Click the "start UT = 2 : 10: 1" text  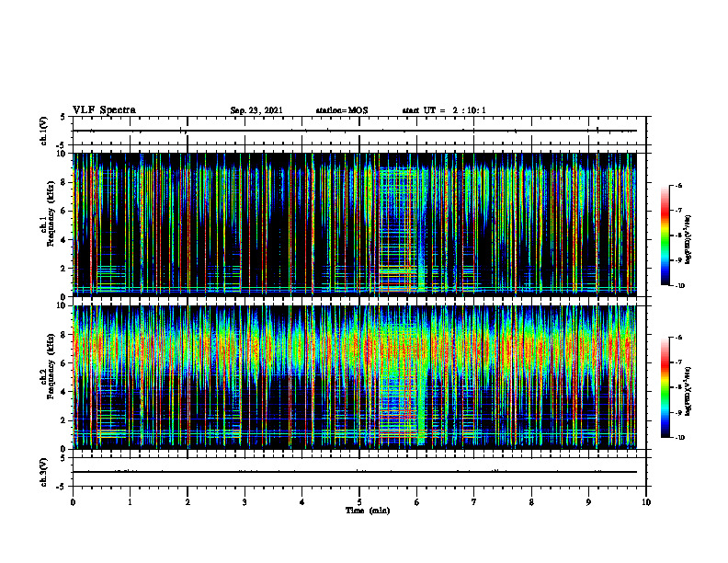(444, 110)
